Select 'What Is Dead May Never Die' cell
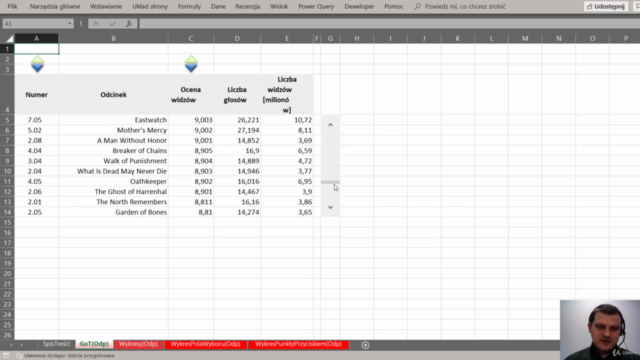Viewport: 640px width, 360px height. click(113, 171)
